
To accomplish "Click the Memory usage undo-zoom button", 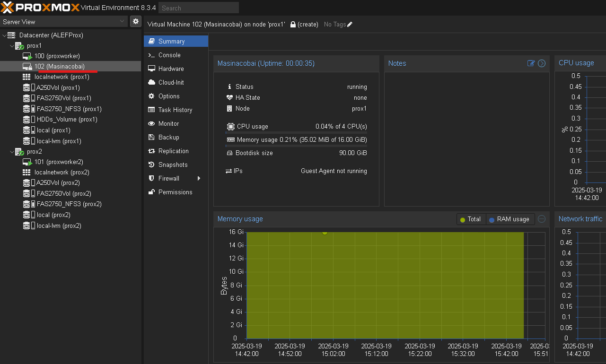I will [x=542, y=219].
